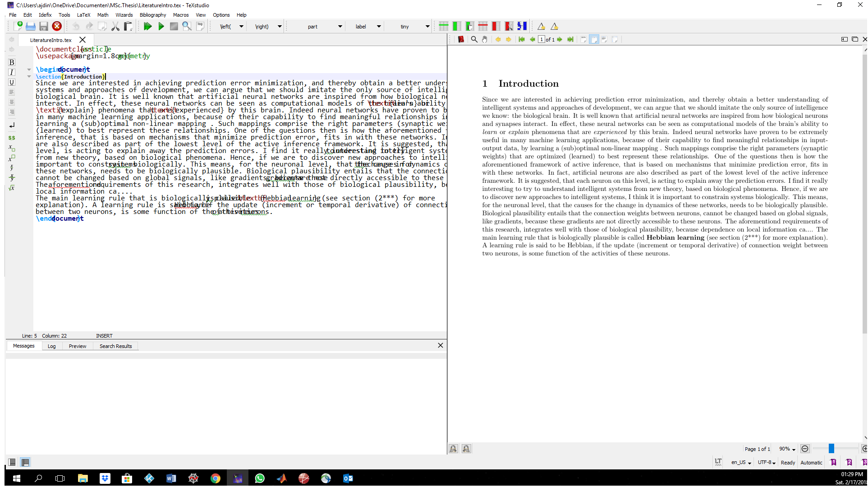Screen dimensions: 868x487
Task: Save the document with the floppy disk icon
Action: point(44,27)
